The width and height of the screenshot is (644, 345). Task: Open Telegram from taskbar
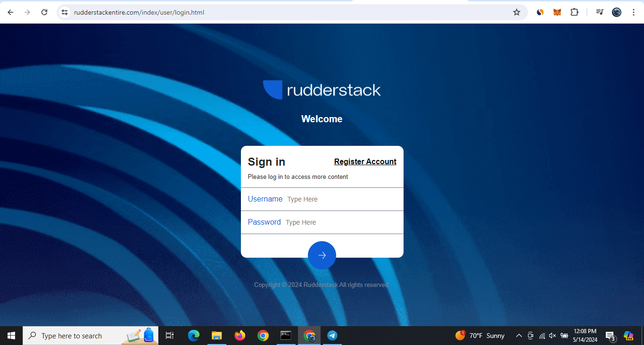(332, 336)
